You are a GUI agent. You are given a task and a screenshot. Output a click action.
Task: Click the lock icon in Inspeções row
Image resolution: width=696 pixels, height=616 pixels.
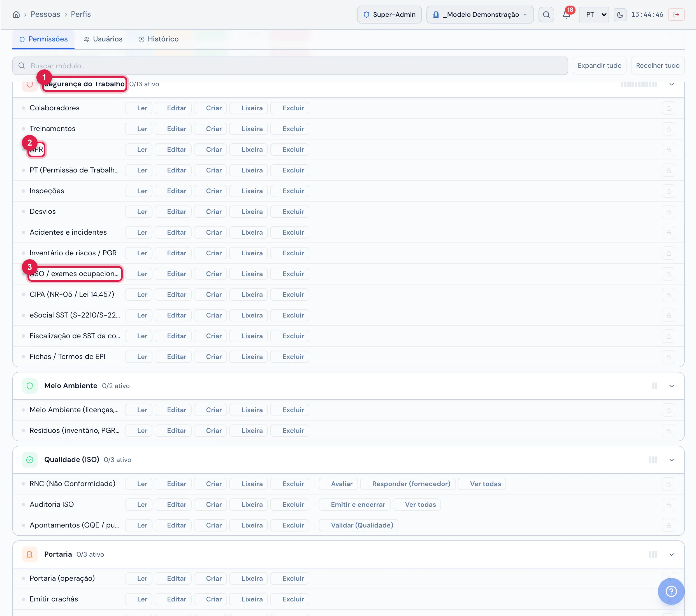(x=669, y=191)
